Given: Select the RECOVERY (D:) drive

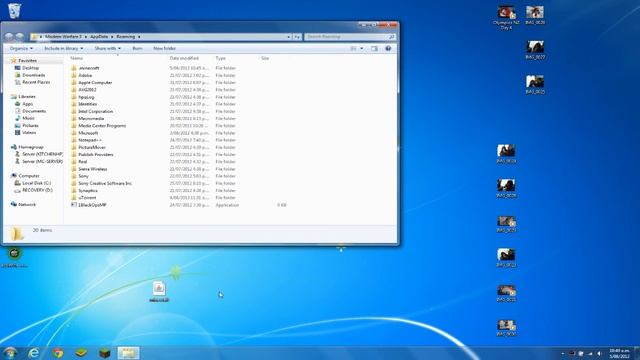Looking at the screenshot, I should click(37, 190).
